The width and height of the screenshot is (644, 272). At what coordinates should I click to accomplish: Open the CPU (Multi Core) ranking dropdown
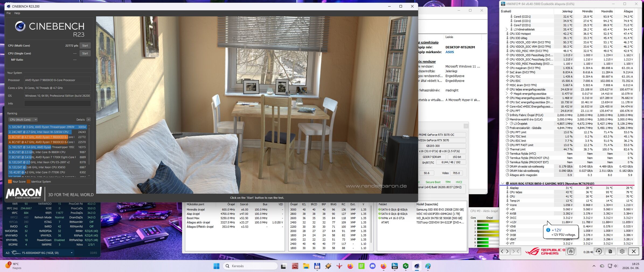point(23,119)
